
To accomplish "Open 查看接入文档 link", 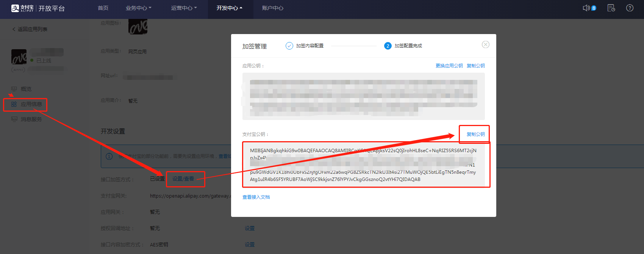I will [256, 197].
